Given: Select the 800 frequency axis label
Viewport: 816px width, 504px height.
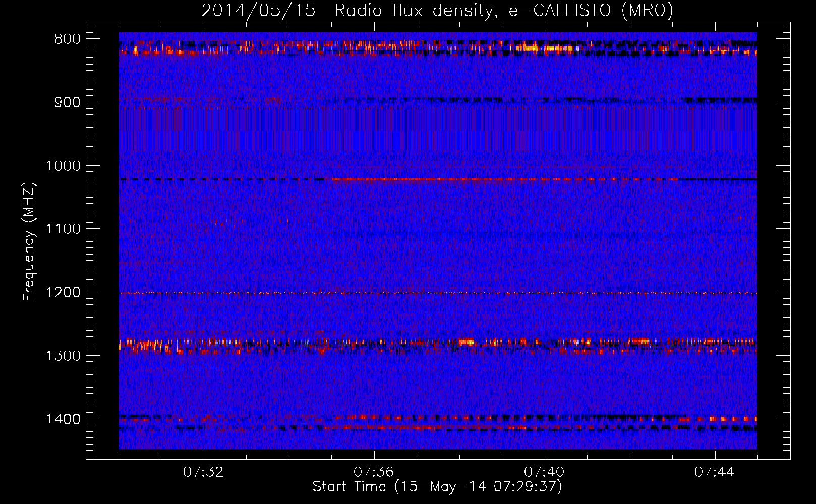Looking at the screenshot, I should tap(68, 39).
